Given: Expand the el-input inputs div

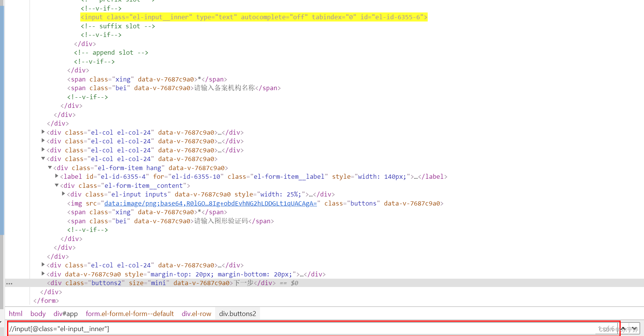Looking at the screenshot, I should (63, 194).
